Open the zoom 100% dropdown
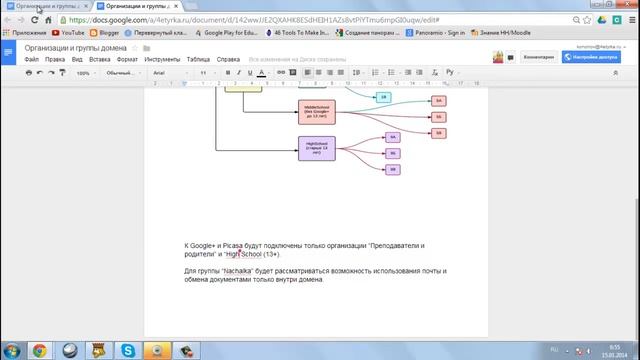Image resolution: width=640 pixels, height=360 pixels. (86, 73)
